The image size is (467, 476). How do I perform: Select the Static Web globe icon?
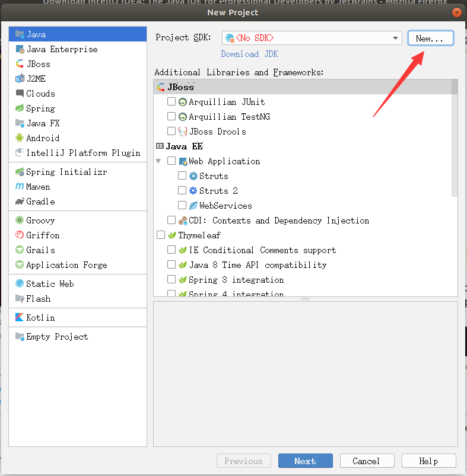pyautogui.click(x=20, y=283)
